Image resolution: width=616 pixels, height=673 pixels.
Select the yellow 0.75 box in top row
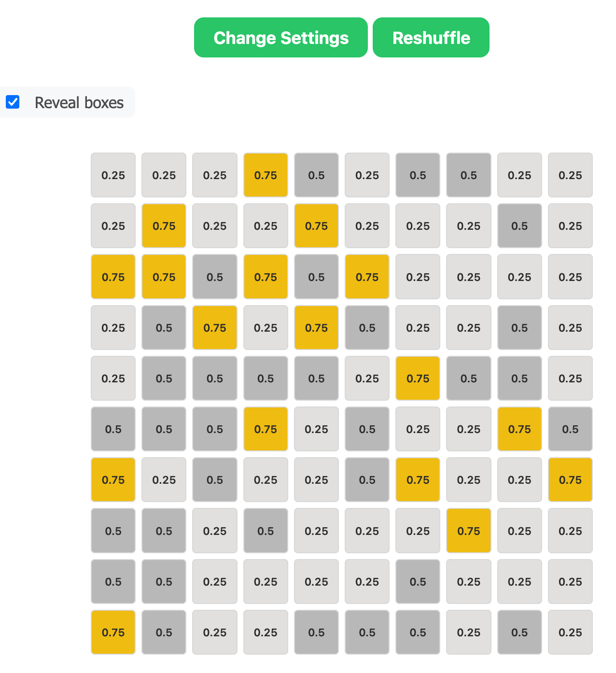(266, 175)
